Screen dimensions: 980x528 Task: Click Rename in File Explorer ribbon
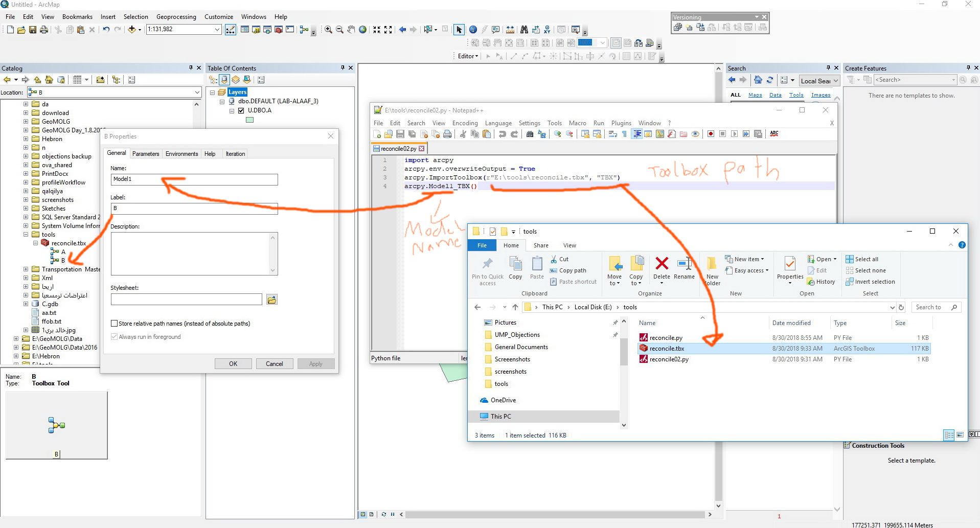click(684, 268)
